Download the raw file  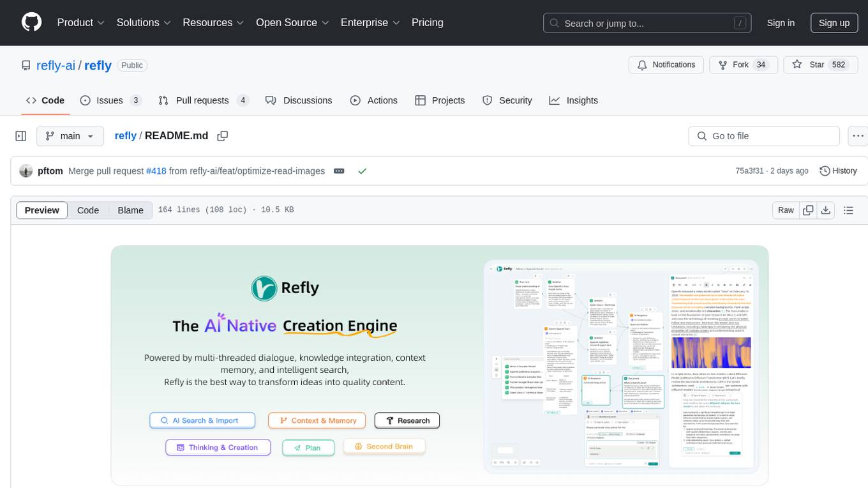click(x=825, y=210)
